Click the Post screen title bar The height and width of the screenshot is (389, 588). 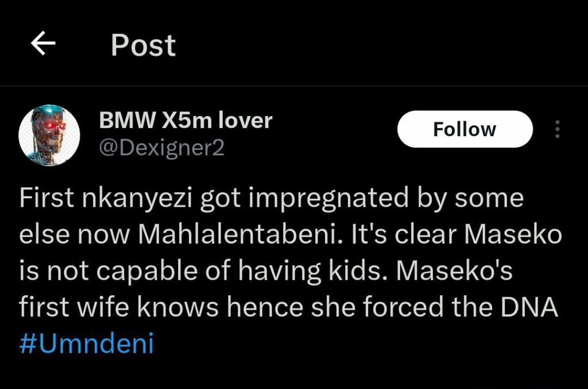(142, 44)
